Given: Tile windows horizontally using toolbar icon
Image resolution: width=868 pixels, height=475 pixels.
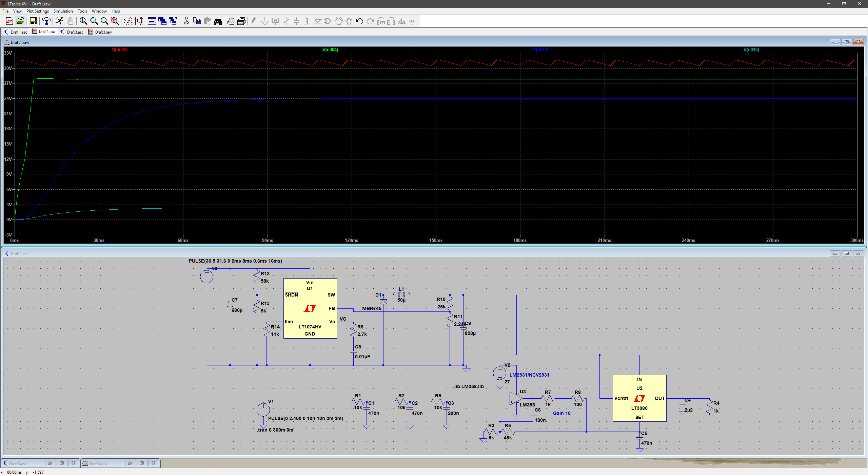Looking at the screenshot, I should tap(152, 21).
